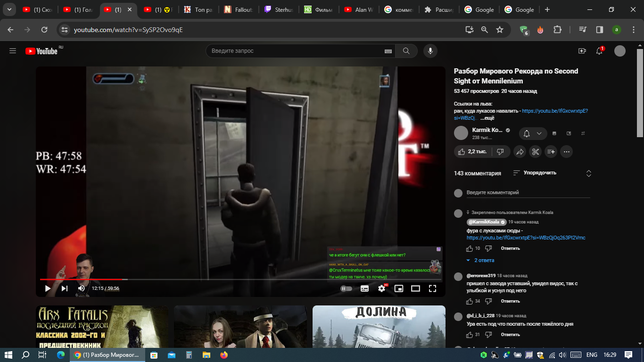
Task: Open the Chrome tab search dropdown
Action: 9,9
